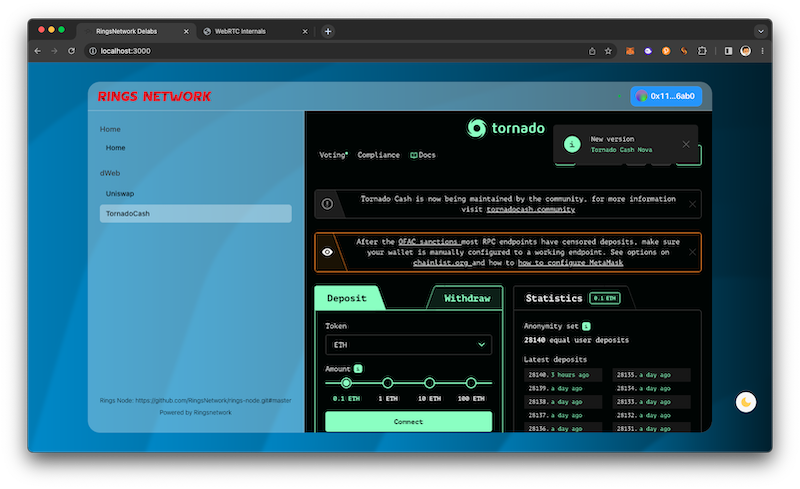Open the Tornado Cash Nova link
800x489 pixels.
[621, 150]
